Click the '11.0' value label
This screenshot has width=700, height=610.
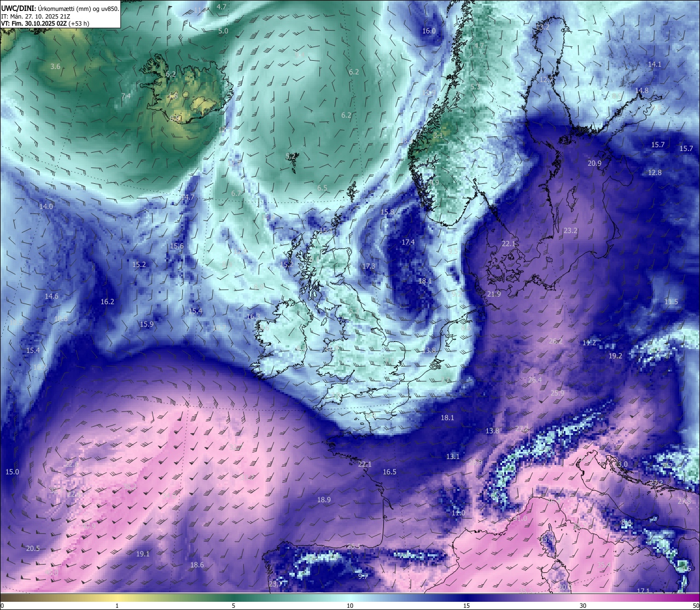click(458, 513)
